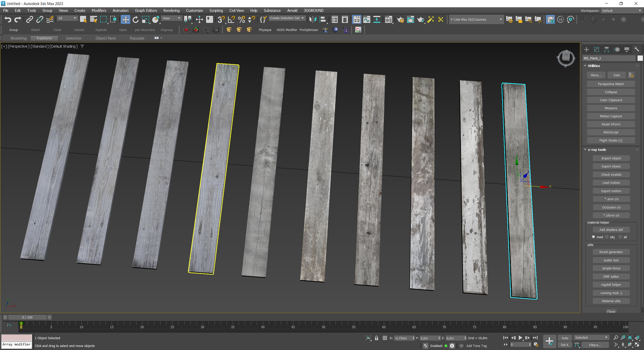Collapse the x-ray tools rollout
Screen dimensions: 644x350
[x=597, y=150]
